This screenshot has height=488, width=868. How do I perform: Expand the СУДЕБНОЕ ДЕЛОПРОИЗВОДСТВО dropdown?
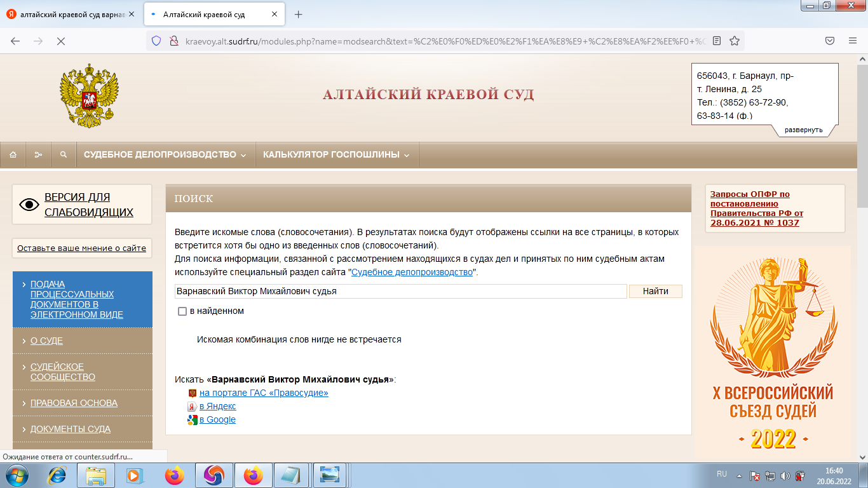[162, 154]
